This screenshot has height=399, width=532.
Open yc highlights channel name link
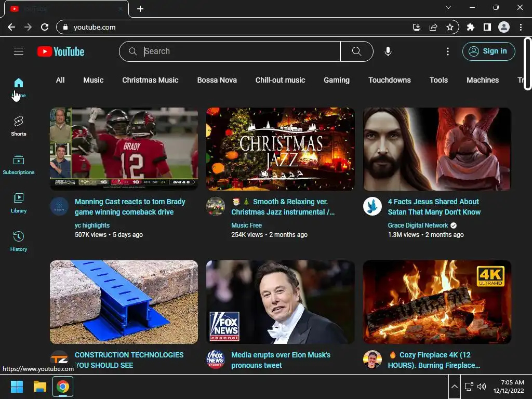pos(92,225)
